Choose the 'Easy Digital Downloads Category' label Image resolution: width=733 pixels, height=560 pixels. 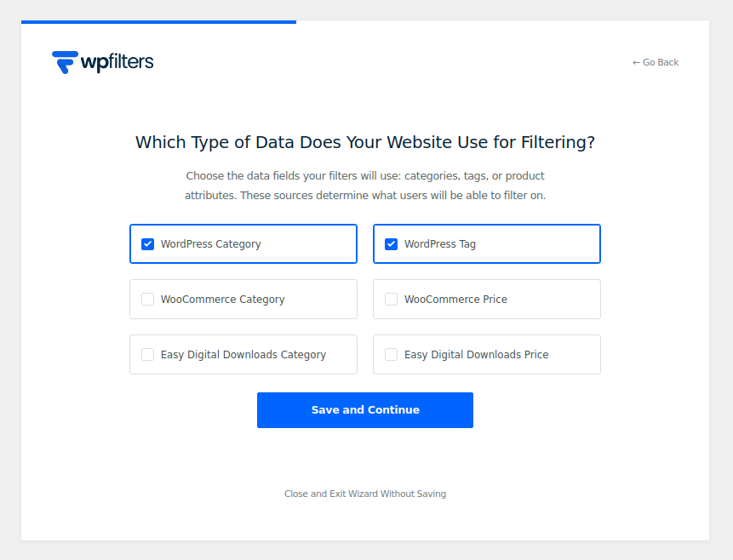[243, 355]
